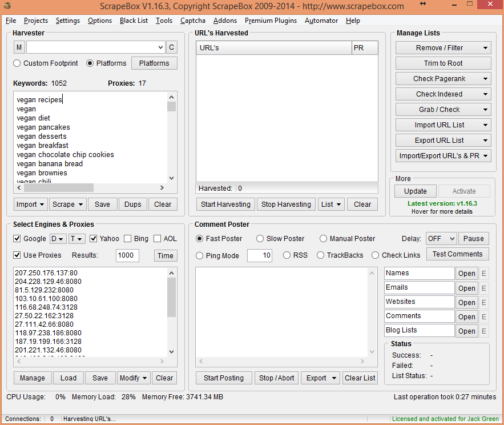Select the Platforms radio button

click(90, 63)
